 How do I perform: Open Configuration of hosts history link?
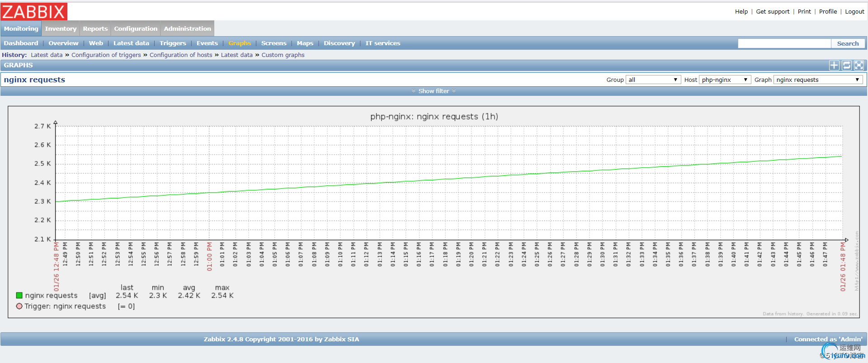(x=181, y=55)
